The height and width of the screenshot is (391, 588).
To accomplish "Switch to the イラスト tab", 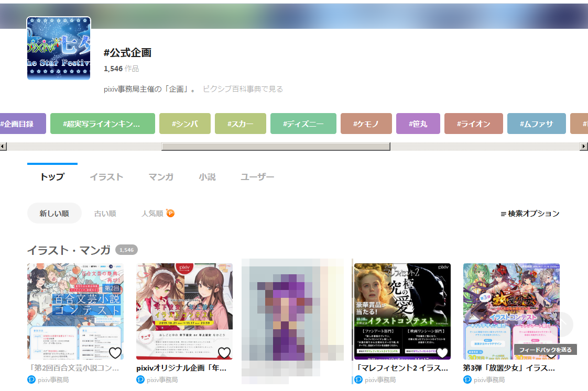I will click(x=106, y=177).
